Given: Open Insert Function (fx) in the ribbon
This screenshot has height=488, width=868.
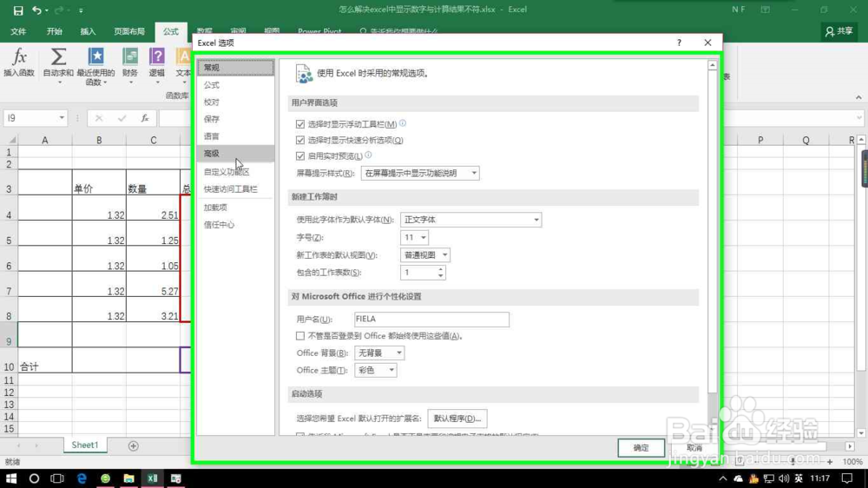Looking at the screenshot, I should (19, 62).
